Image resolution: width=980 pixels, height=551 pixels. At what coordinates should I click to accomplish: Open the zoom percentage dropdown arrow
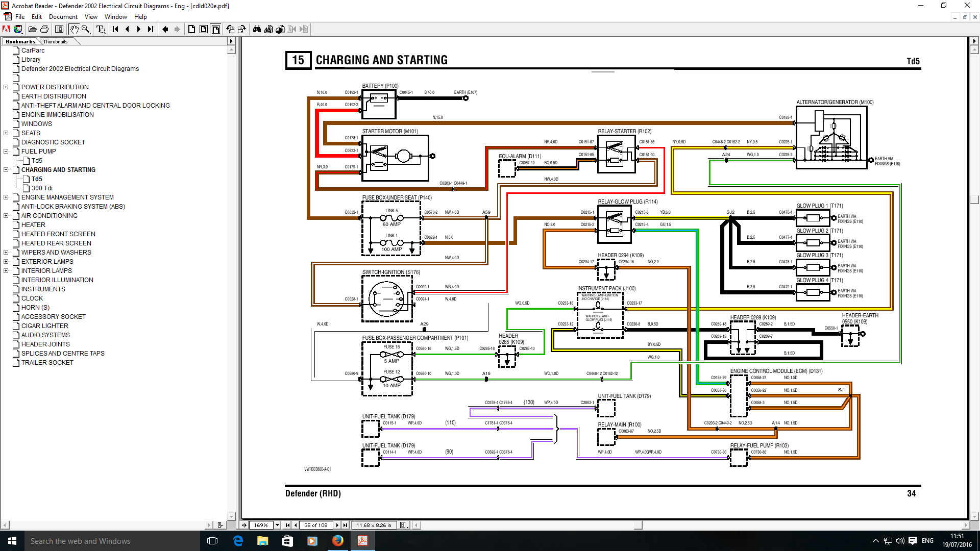[x=278, y=525]
